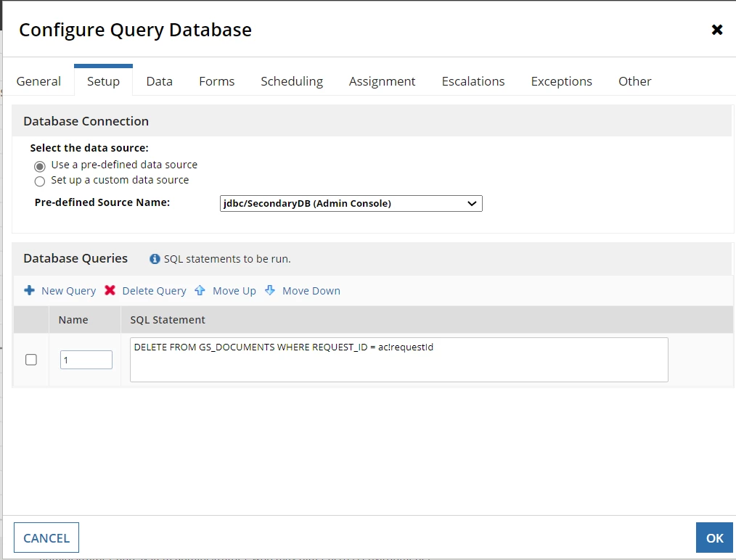Click into the SQL Statement text area
The image size is (736, 560).
coord(399,360)
